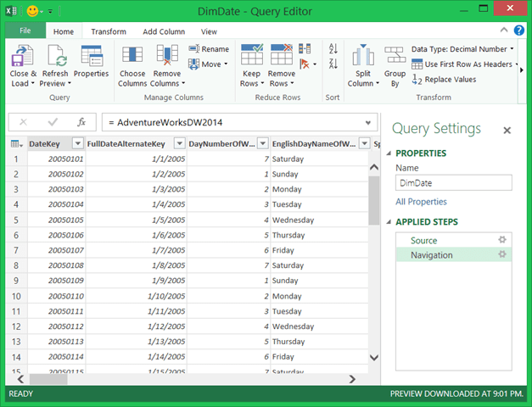Viewport: 532px width, 407px height.
Task: Click the All Properties link
Action: point(421,202)
